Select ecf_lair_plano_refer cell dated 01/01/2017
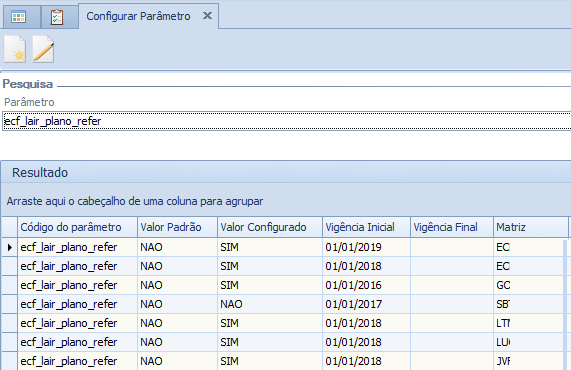The image size is (571, 370). point(77,304)
